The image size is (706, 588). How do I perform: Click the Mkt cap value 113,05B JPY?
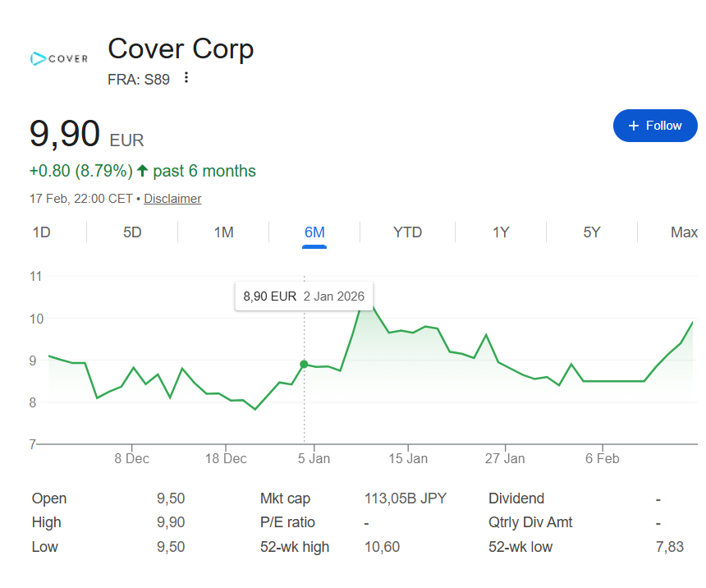[x=406, y=498]
